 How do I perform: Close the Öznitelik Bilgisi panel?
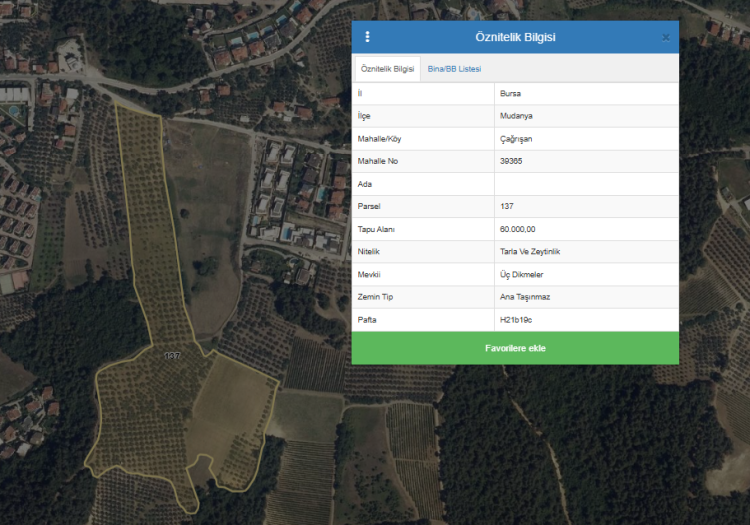tap(666, 37)
